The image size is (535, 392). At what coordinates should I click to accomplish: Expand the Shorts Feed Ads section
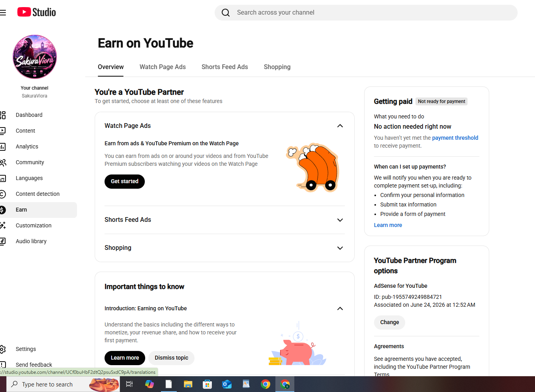click(340, 220)
